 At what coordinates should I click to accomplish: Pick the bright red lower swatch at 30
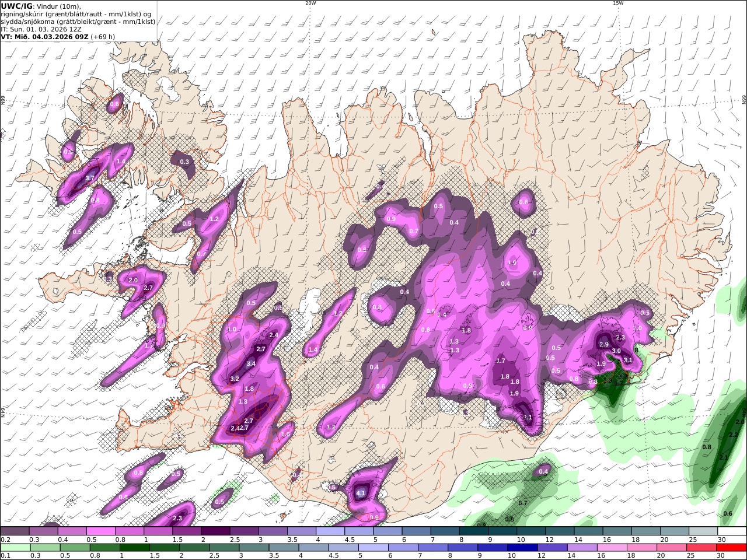(x=731, y=548)
